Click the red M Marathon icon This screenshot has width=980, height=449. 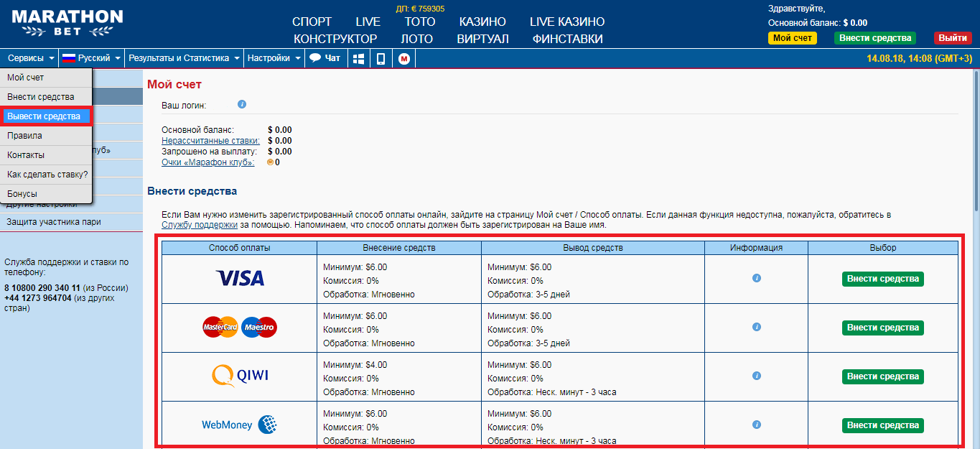pyautogui.click(x=403, y=58)
